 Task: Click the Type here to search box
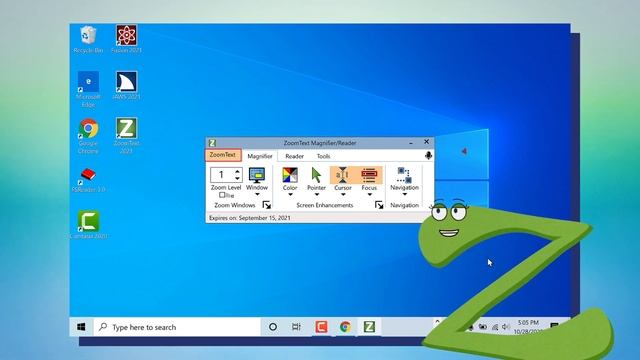click(177, 327)
